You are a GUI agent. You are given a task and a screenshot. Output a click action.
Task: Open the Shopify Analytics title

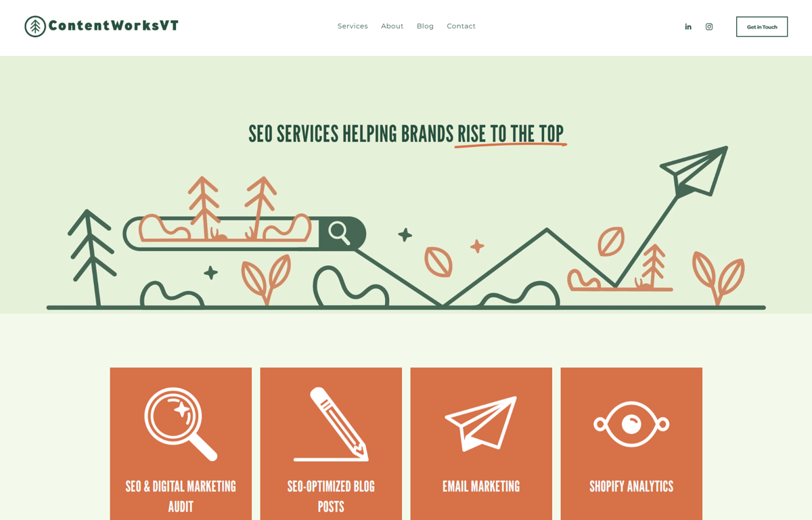[x=631, y=486]
